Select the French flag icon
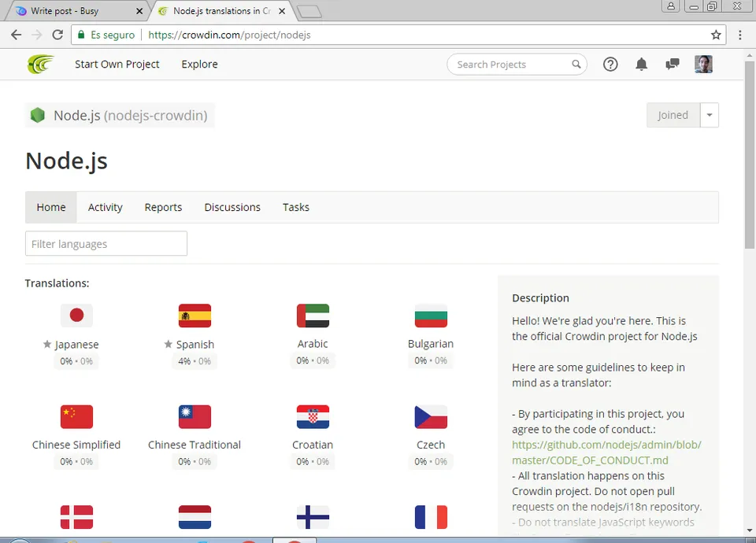 (431, 517)
